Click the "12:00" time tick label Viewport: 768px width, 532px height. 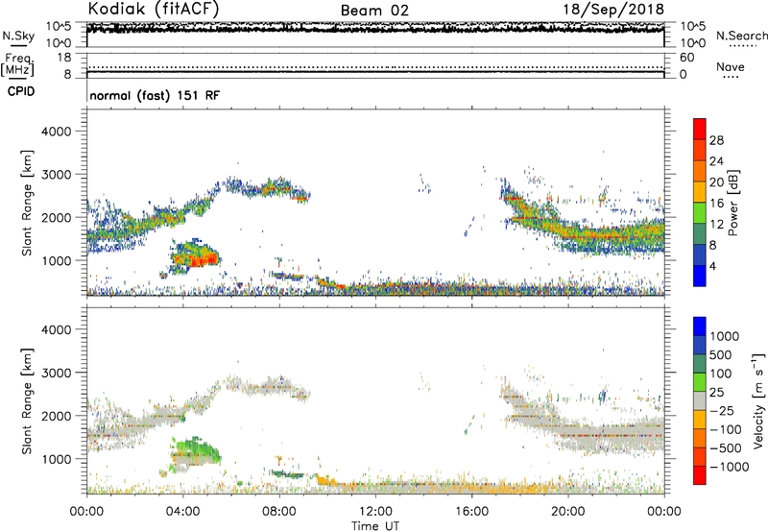(x=375, y=512)
